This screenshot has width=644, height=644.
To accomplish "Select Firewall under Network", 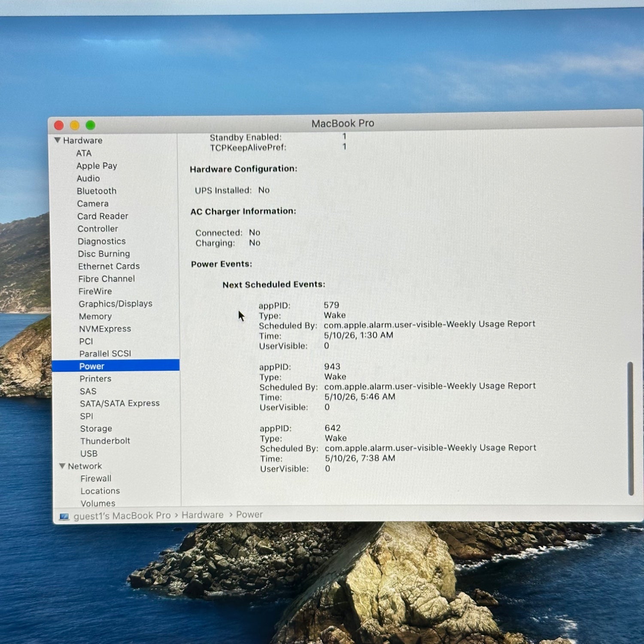I will (x=96, y=478).
